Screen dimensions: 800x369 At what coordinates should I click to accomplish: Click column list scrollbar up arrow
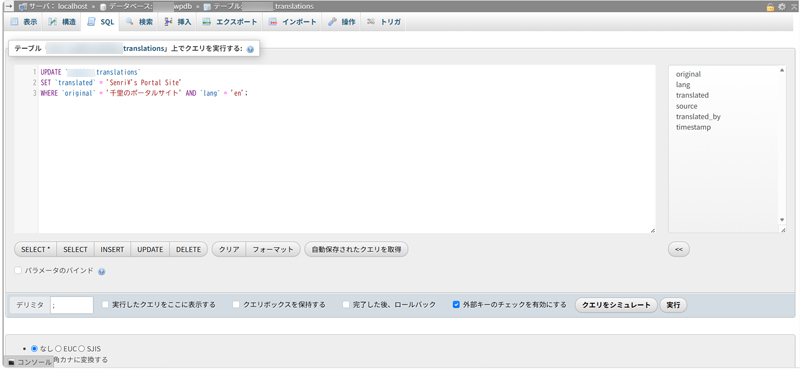(782, 70)
